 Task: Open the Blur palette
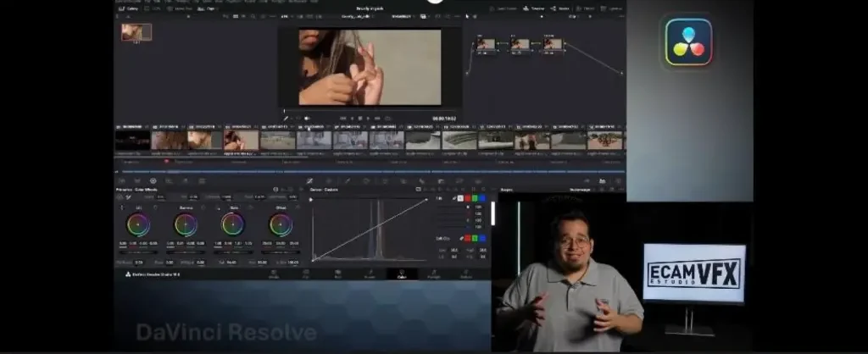click(422, 181)
